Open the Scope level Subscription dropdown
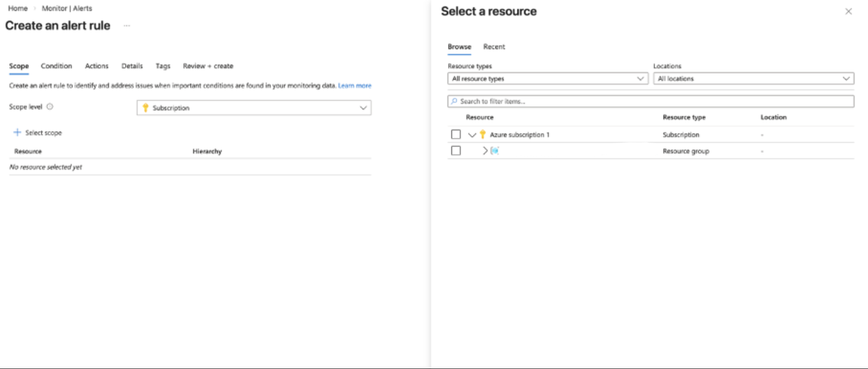This screenshot has width=868, height=369. (254, 108)
